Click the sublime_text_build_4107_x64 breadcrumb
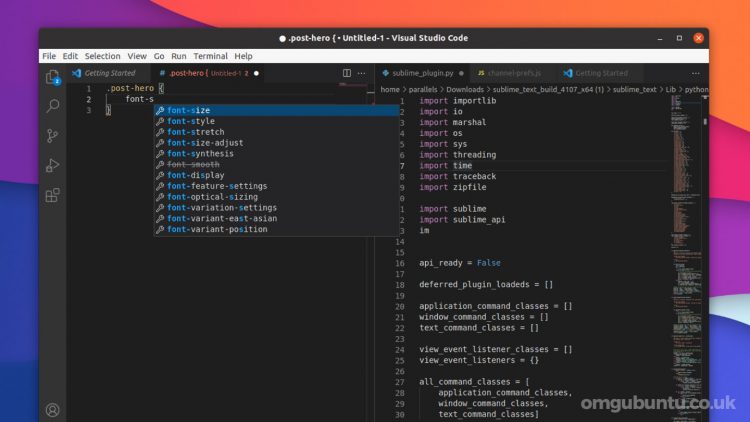750x422 pixels. point(548,89)
